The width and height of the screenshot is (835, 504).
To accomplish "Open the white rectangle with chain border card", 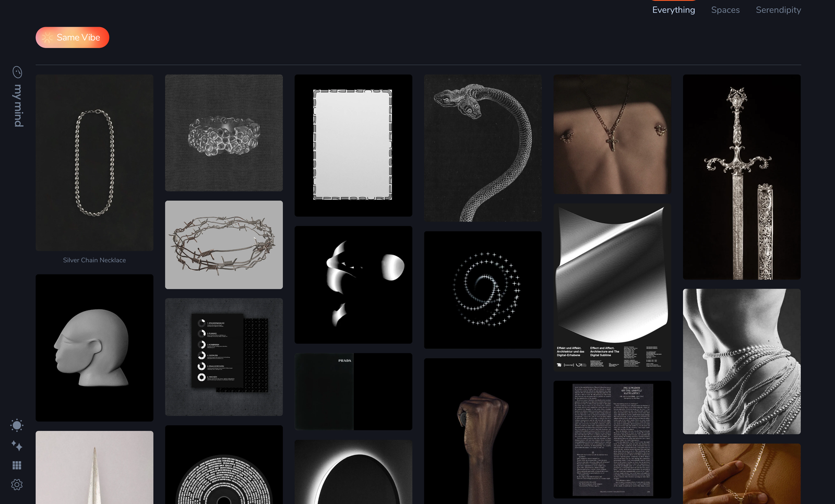I will click(353, 145).
